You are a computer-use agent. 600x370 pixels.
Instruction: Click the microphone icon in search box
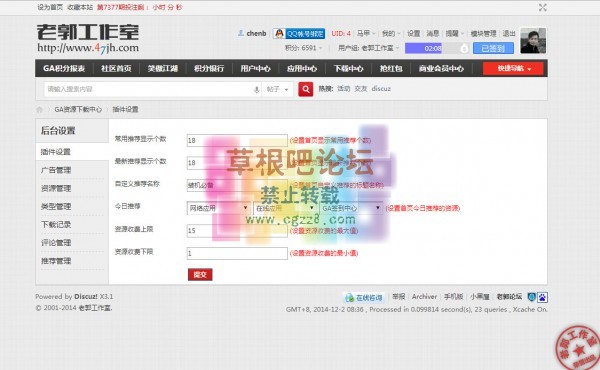pyautogui.click(x=256, y=90)
